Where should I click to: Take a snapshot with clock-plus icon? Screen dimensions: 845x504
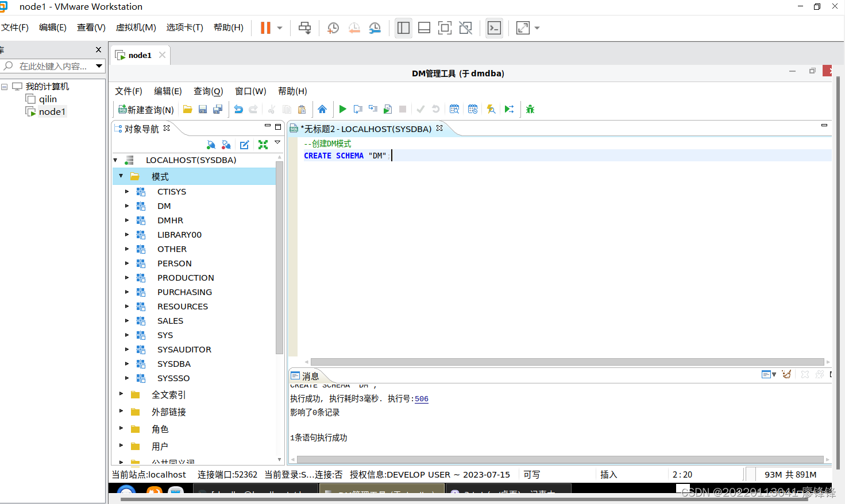(x=333, y=28)
